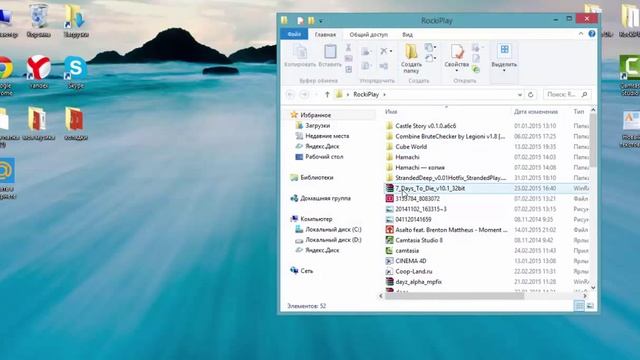This screenshot has height=360, width=640.
Task: Create a new folder
Action: (x=411, y=59)
